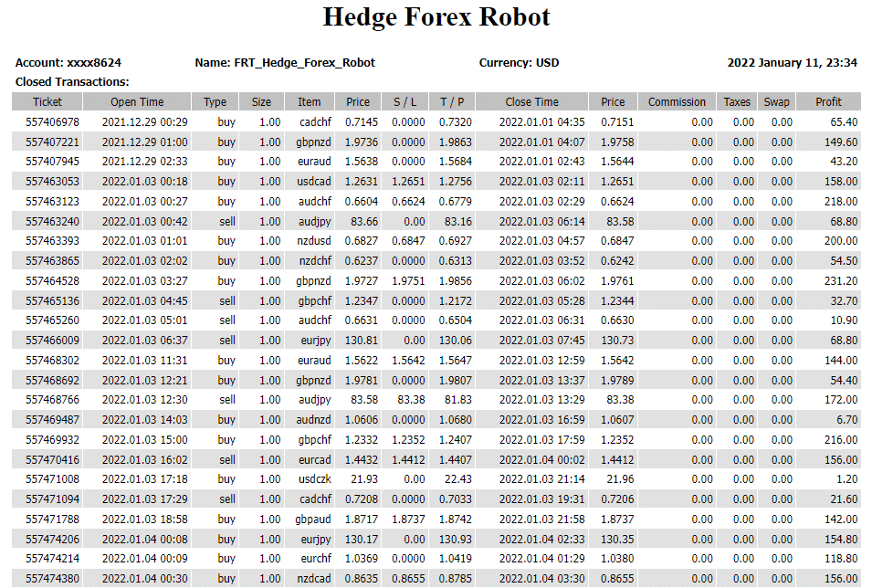Select the gbpaud item cell
The height and width of the screenshot is (588, 872).
click(313, 520)
